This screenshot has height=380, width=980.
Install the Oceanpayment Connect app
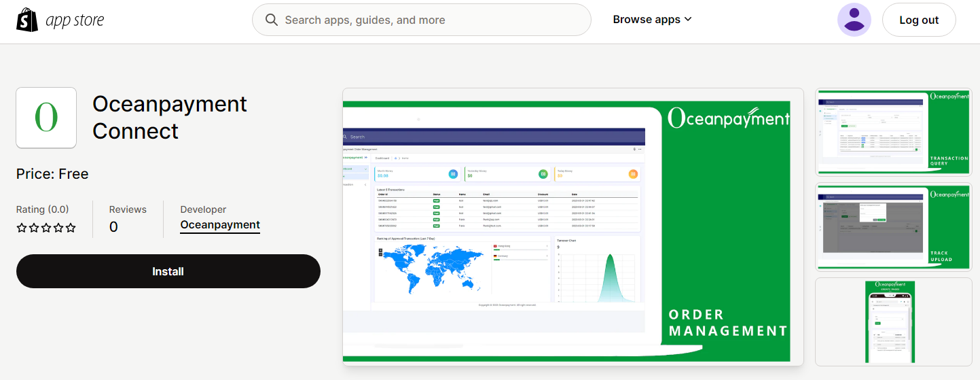168,271
